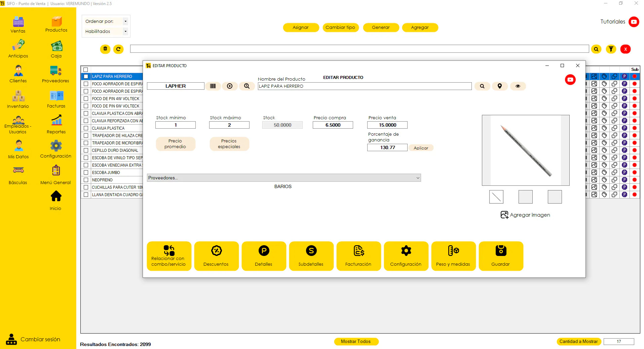The image size is (644, 349).
Task: Check the select-all header checkbox
Action: pos(86,70)
